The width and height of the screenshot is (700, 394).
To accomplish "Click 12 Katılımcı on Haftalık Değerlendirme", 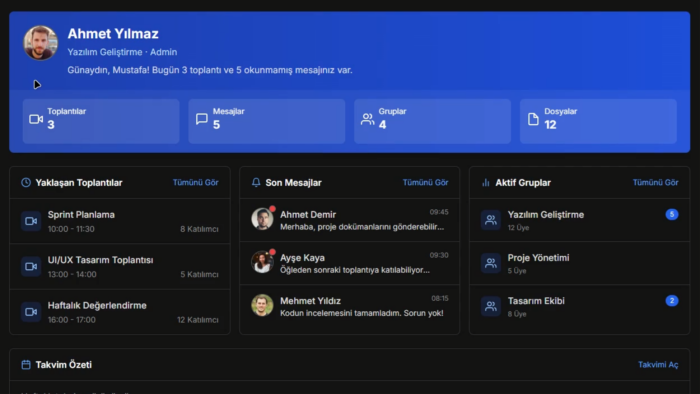I will (198, 320).
